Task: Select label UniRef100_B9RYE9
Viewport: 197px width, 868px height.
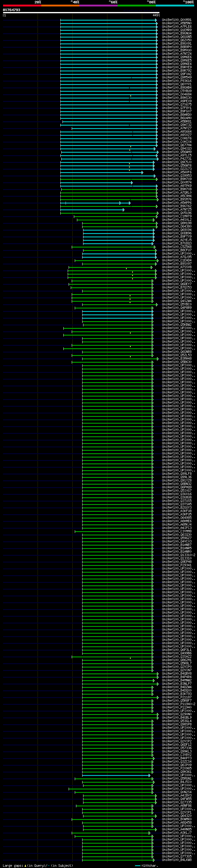Action: pyautogui.click(x=176, y=67)
